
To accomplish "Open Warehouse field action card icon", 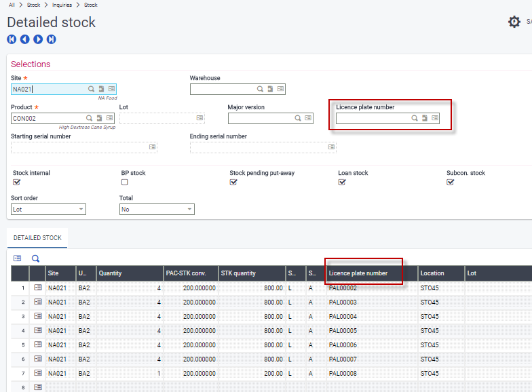I will click(281, 89).
